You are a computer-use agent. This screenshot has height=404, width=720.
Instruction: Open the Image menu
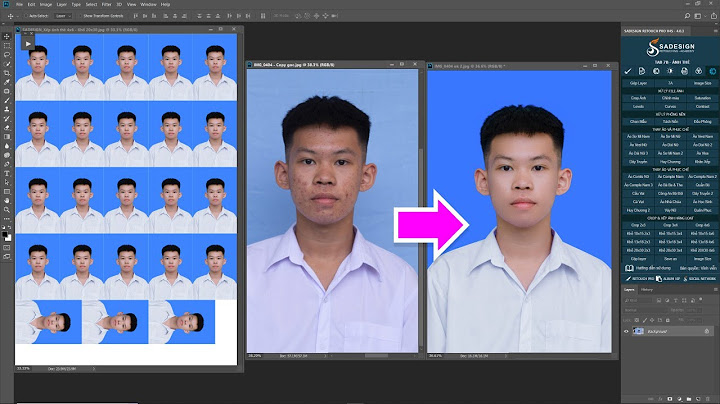tap(45, 4)
